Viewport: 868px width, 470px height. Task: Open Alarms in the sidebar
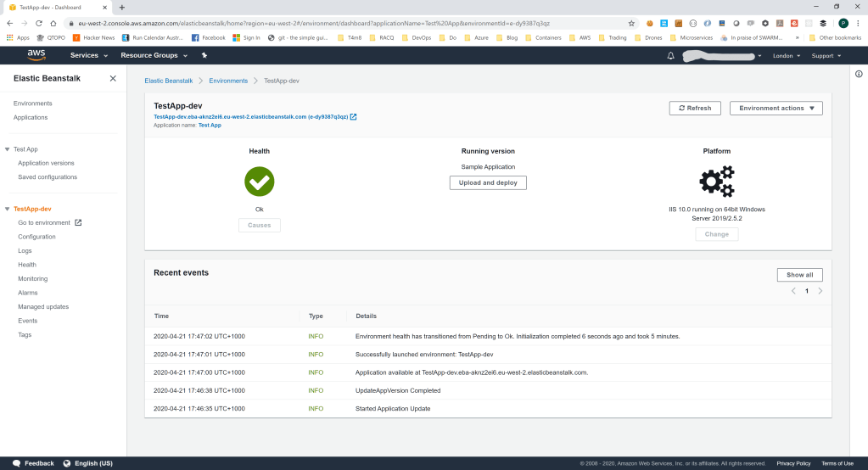(28, 293)
